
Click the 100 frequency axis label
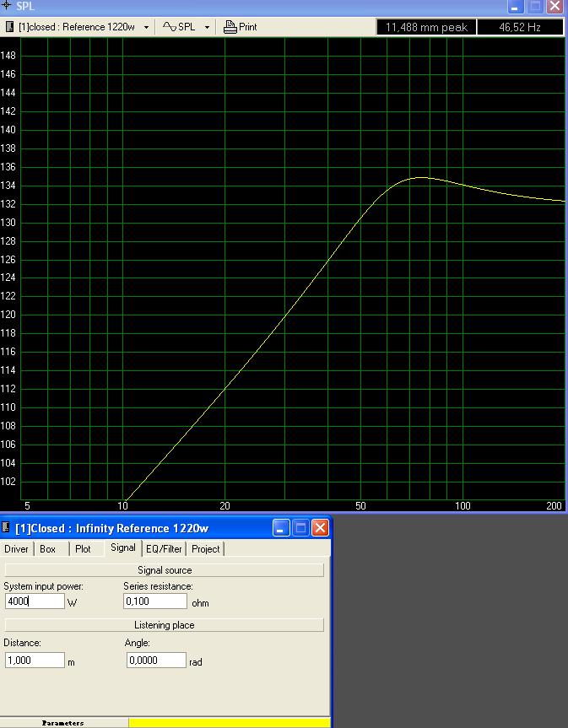click(x=463, y=505)
